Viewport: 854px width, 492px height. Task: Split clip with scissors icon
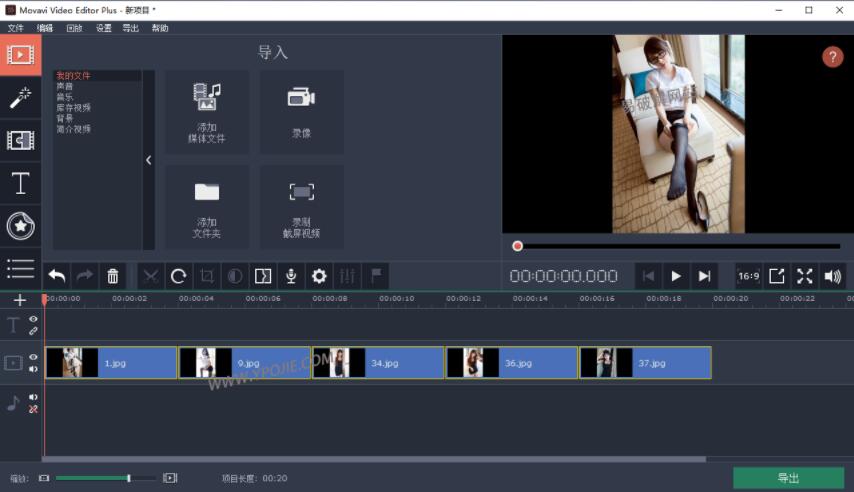[151, 276]
